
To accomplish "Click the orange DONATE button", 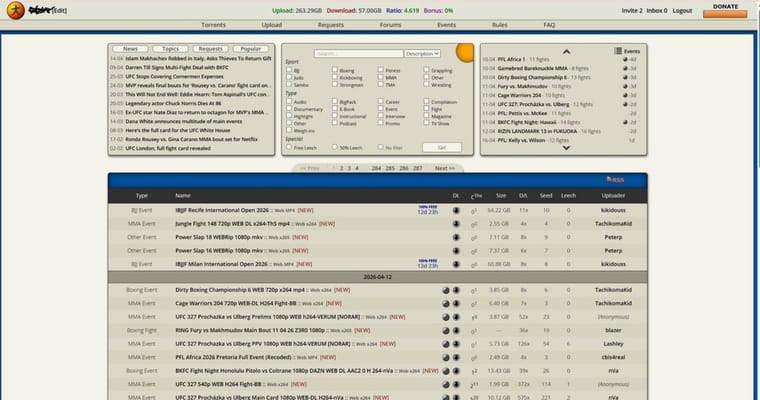I will tap(725, 7).
